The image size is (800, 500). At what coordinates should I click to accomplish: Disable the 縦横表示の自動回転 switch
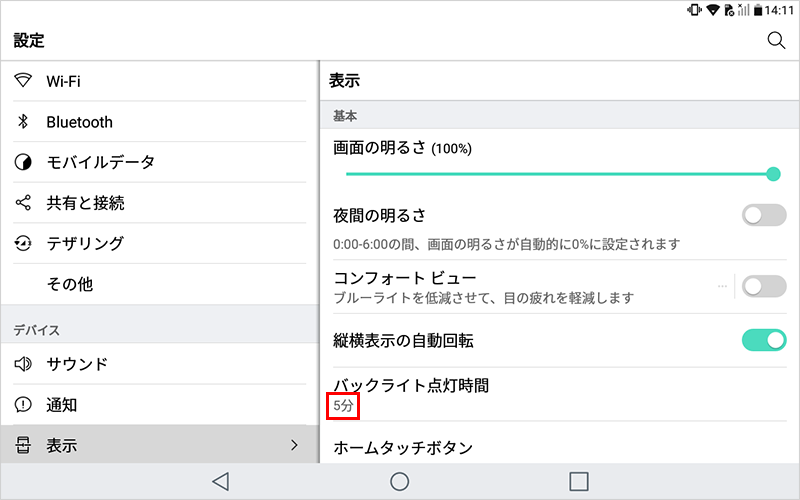click(764, 340)
